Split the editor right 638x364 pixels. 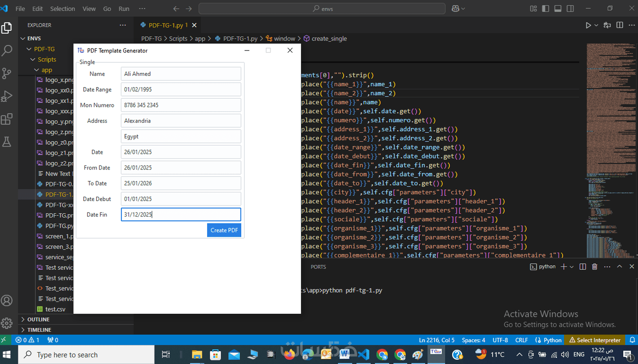click(x=620, y=25)
